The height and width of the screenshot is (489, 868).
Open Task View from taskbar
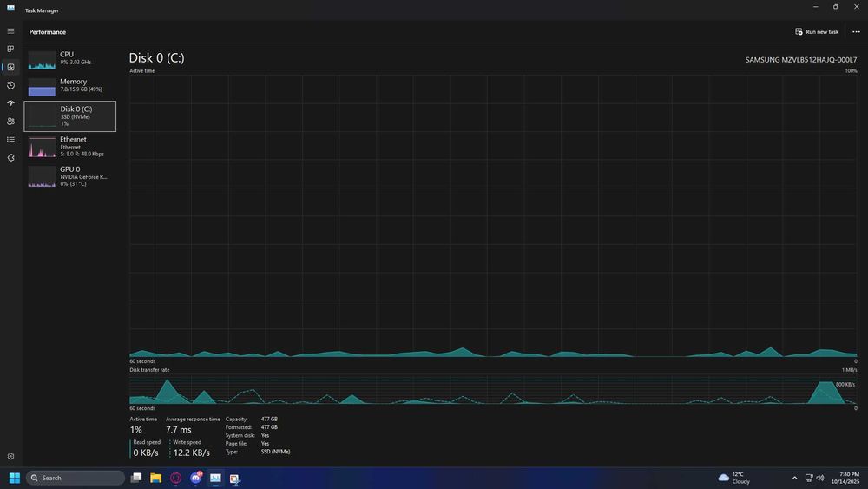[136, 478]
